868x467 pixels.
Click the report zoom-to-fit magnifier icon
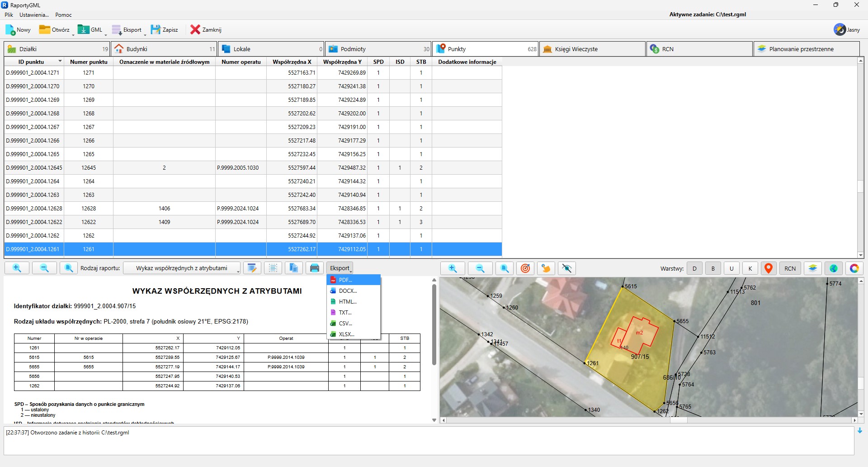69,268
